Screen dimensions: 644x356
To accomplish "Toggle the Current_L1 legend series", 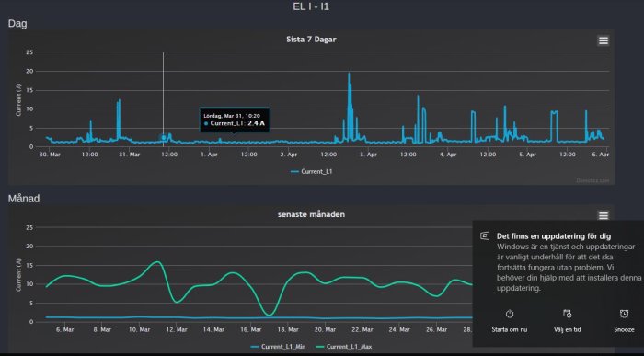I will point(311,172).
